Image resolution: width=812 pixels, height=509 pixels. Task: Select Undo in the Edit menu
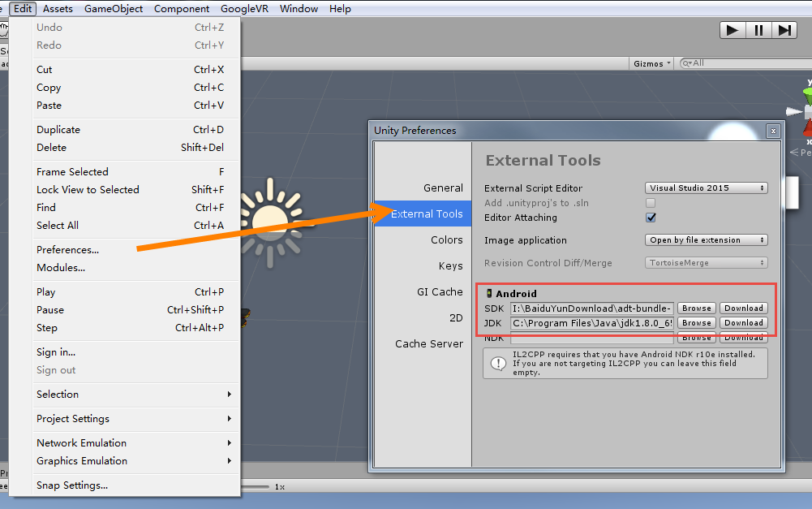(137, 28)
